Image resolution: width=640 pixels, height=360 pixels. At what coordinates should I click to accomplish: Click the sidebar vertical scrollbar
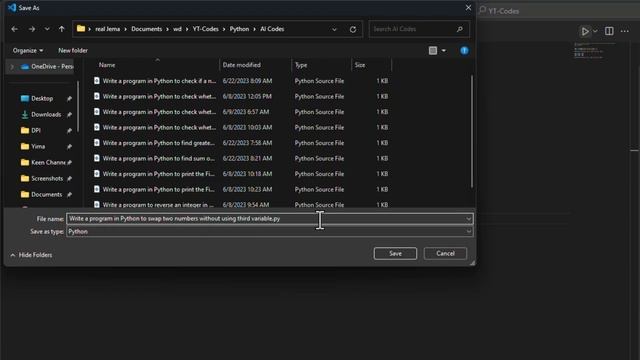click(78, 106)
